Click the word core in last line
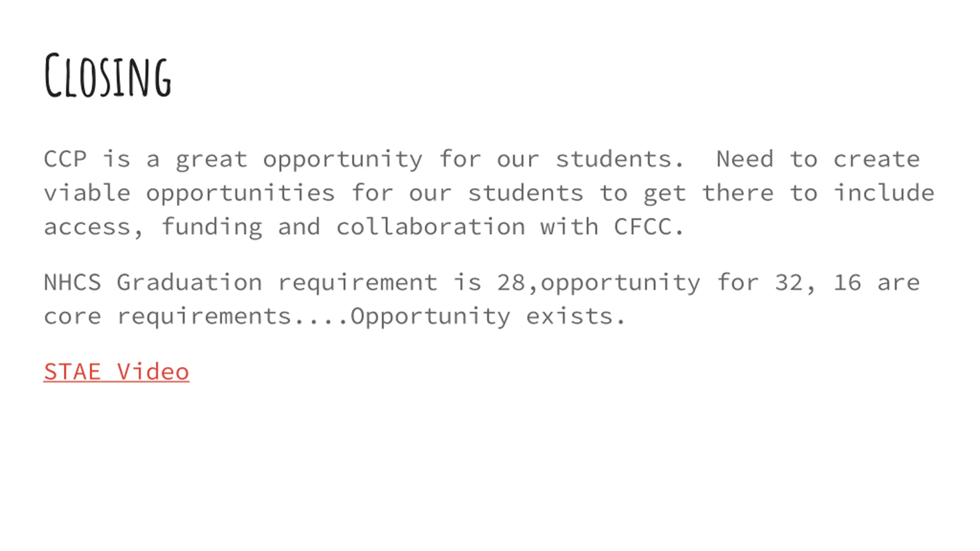980x551 pixels. click(73, 317)
